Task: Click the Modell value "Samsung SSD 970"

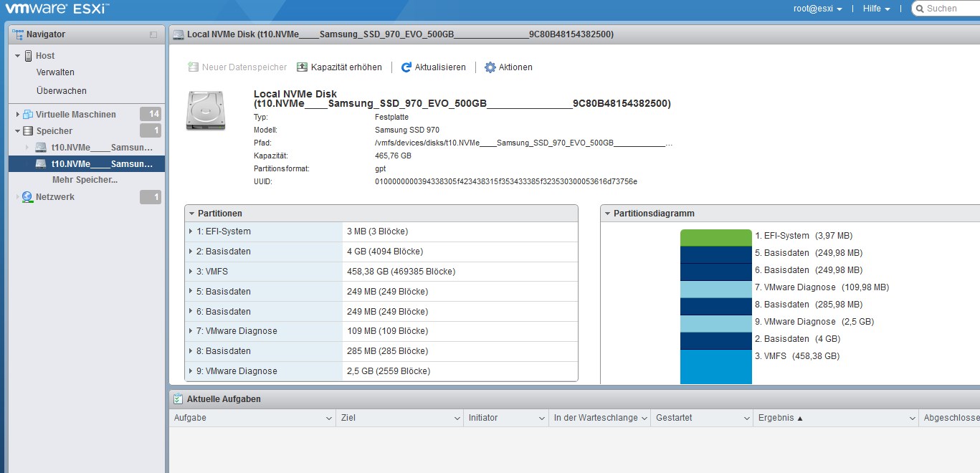Action: [407, 130]
